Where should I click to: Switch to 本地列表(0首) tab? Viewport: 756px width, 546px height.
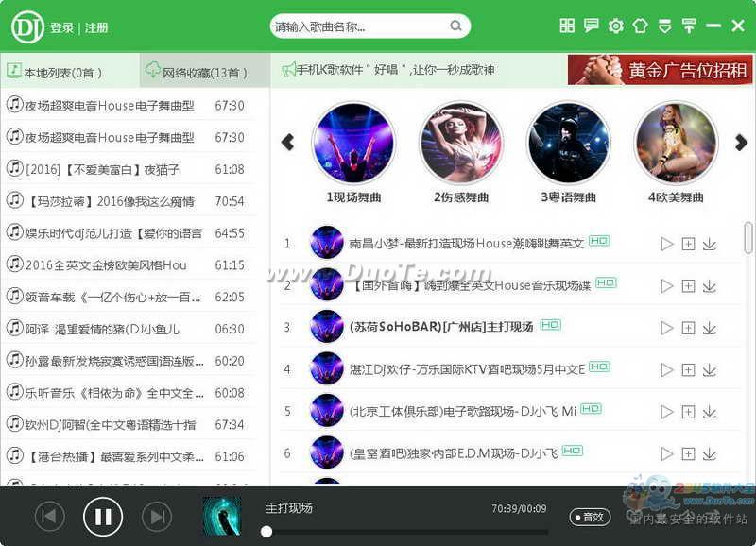[x=70, y=71]
